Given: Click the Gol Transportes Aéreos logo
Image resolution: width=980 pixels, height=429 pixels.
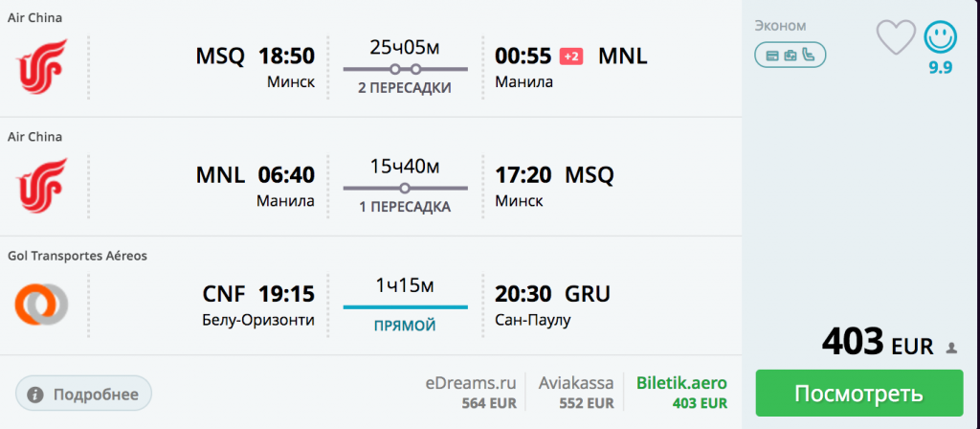Looking at the screenshot, I should point(41,303).
